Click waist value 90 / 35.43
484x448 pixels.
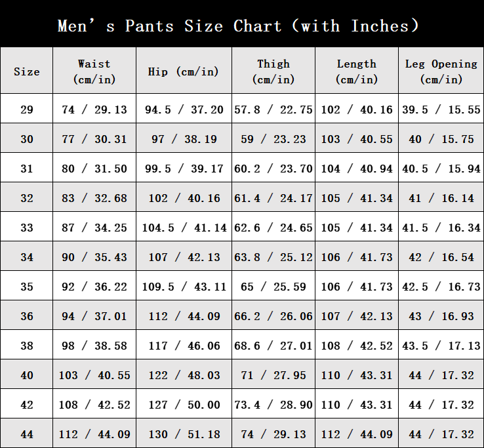pyautogui.click(x=94, y=257)
